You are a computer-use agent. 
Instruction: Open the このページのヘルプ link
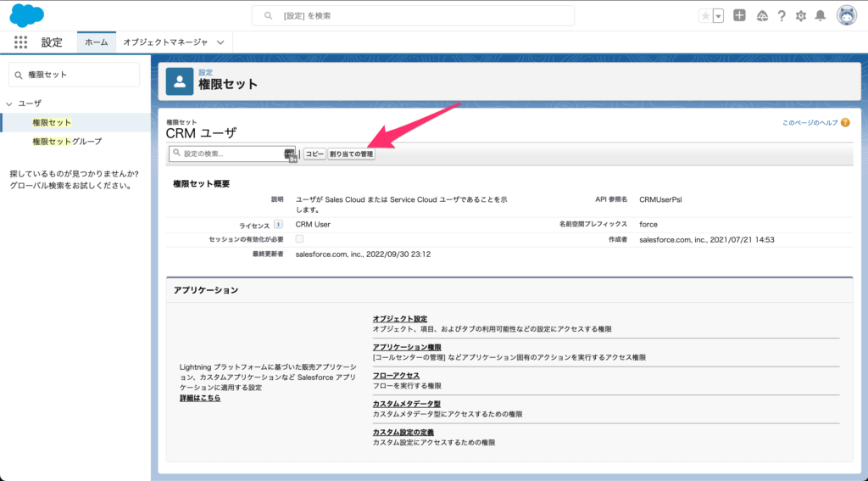(810, 122)
